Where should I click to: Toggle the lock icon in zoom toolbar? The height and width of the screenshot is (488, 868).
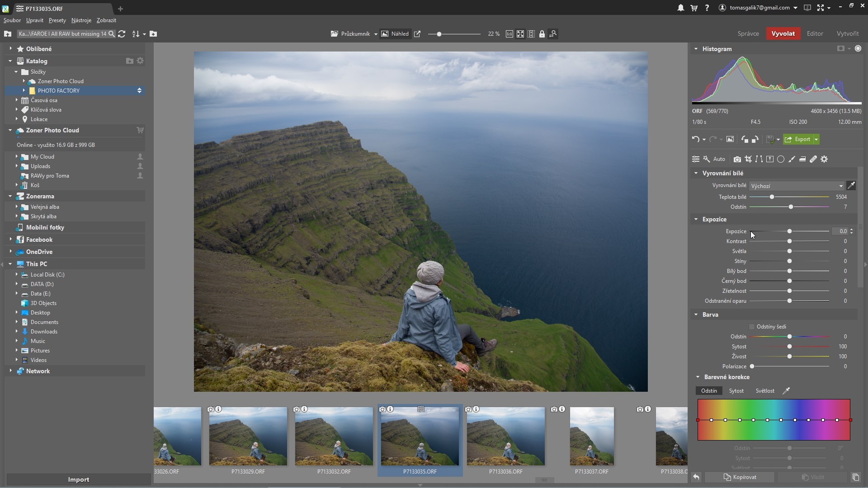[x=542, y=34]
